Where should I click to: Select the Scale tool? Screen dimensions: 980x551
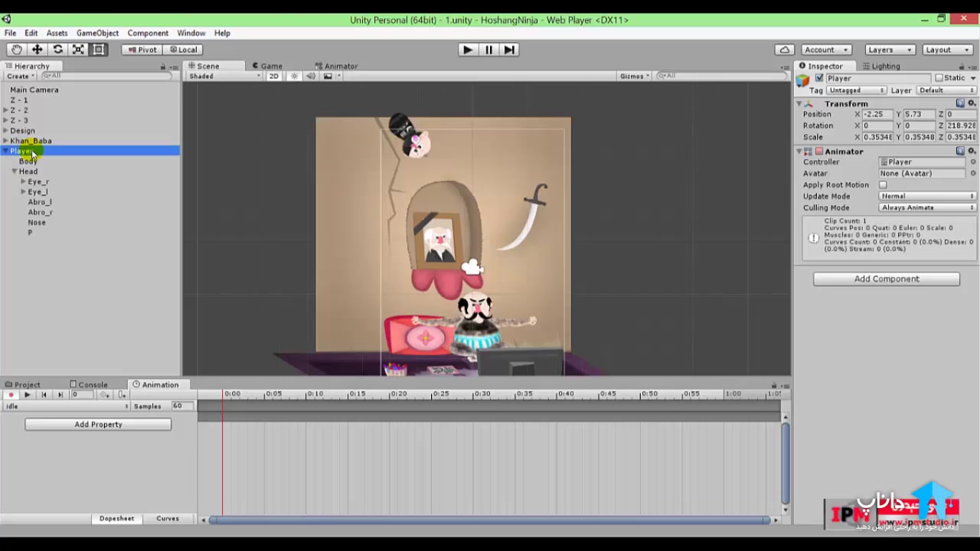78,50
